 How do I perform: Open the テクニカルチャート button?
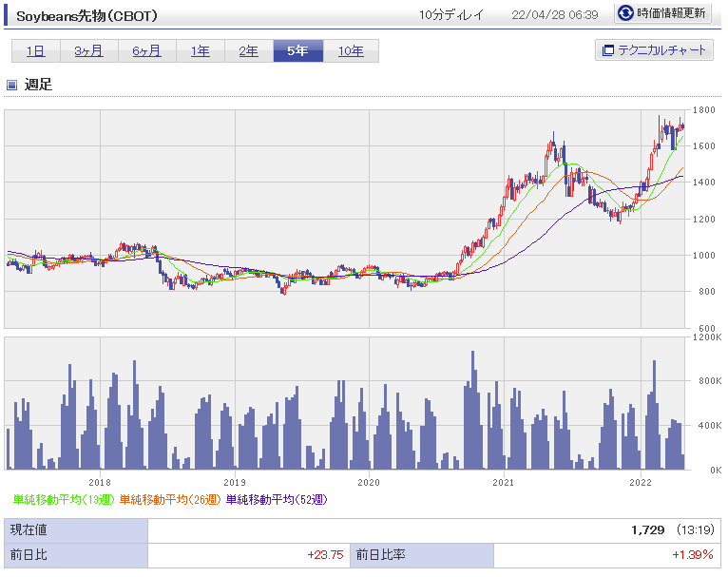pos(654,50)
